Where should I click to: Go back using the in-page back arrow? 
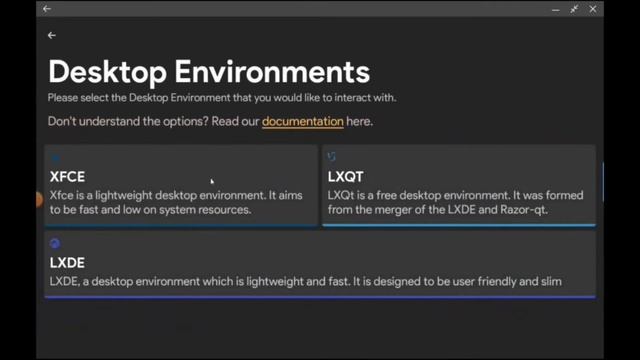coord(51,36)
